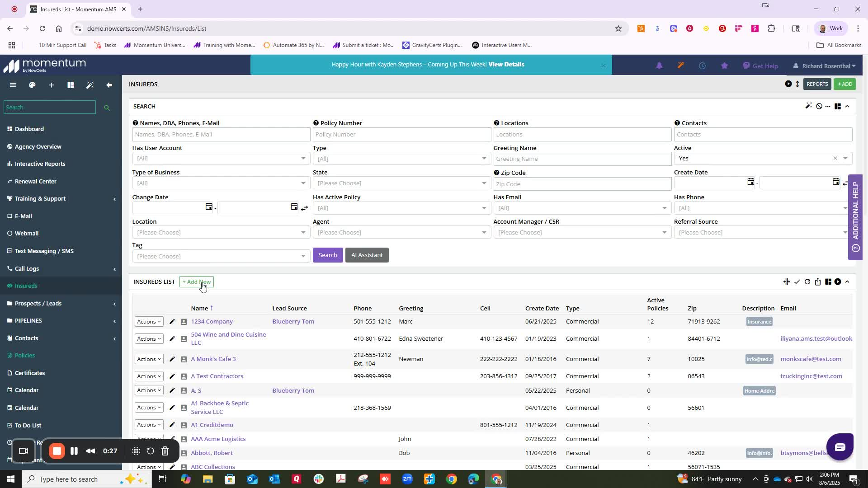Click the export/share icon in Insureds List
Screen dimensions: 868x488
coord(818,282)
